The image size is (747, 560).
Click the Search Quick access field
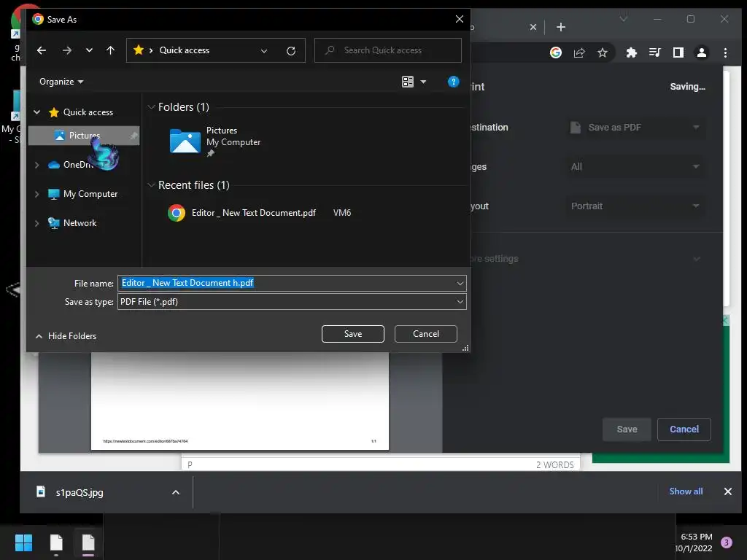(388, 50)
